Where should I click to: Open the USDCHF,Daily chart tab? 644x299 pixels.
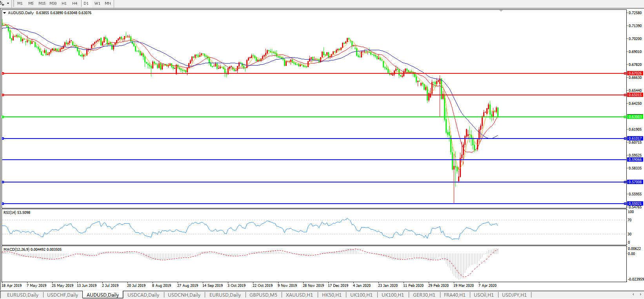(x=62, y=295)
